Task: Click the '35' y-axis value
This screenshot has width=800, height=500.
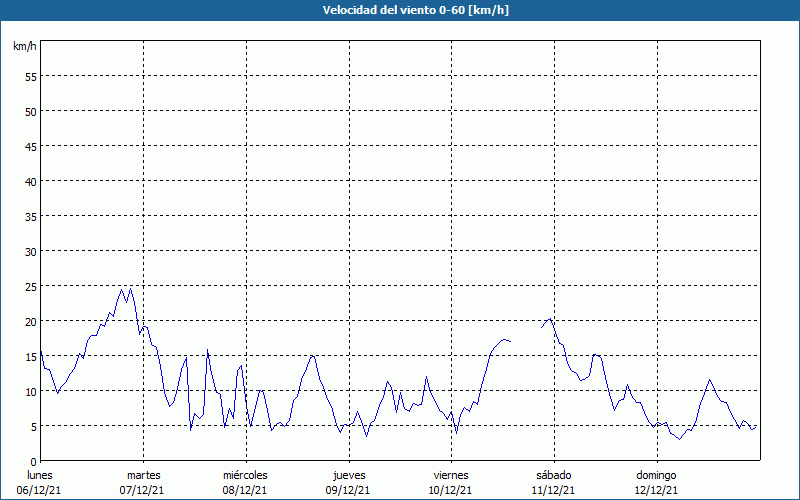Action: tap(31, 217)
